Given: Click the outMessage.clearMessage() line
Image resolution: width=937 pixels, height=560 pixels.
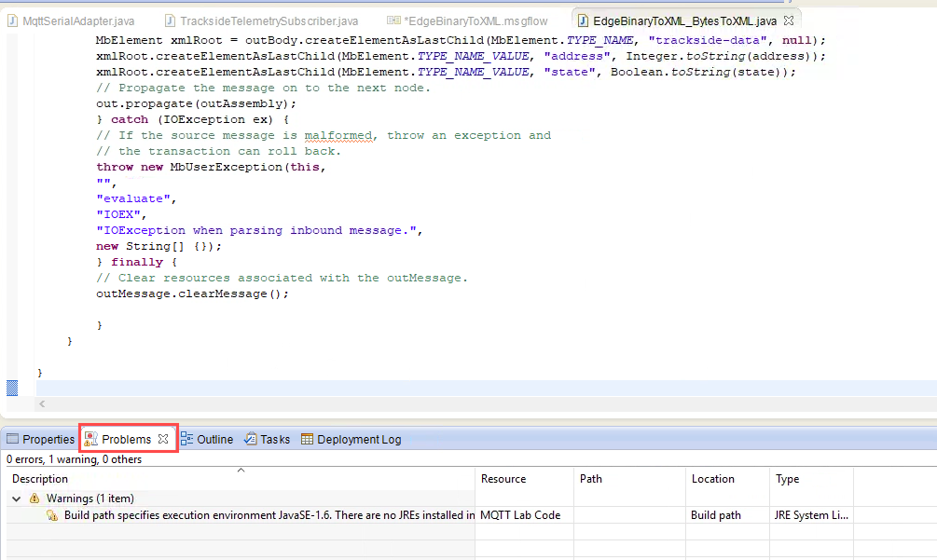Looking at the screenshot, I should tap(192, 294).
